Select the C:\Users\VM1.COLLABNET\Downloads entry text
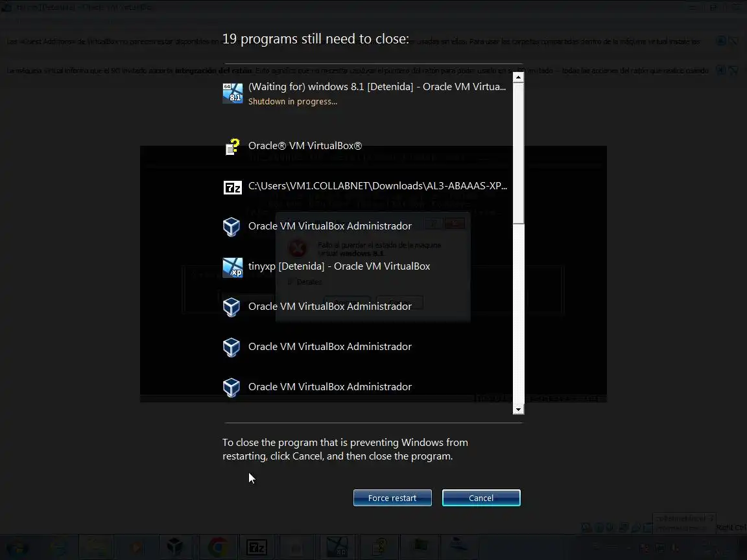 378,186
